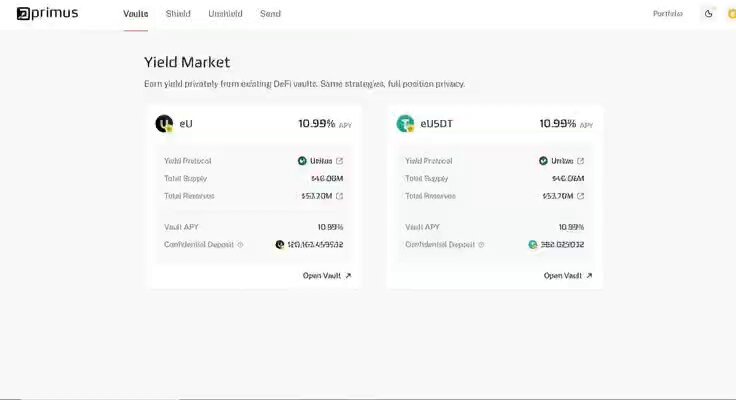Open Vault for eUSDT
Screen dimensions: 736x400
coord(568,276)
